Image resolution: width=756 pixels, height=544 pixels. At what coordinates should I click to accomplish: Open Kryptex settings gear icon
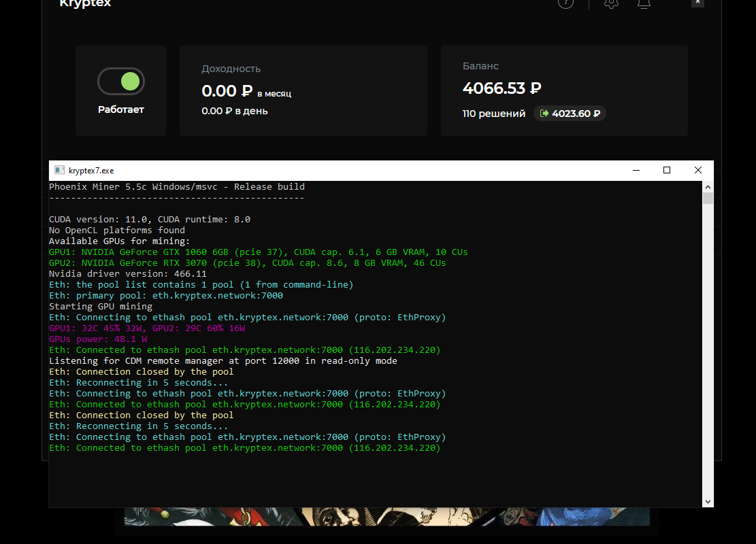tap(611, 4)
